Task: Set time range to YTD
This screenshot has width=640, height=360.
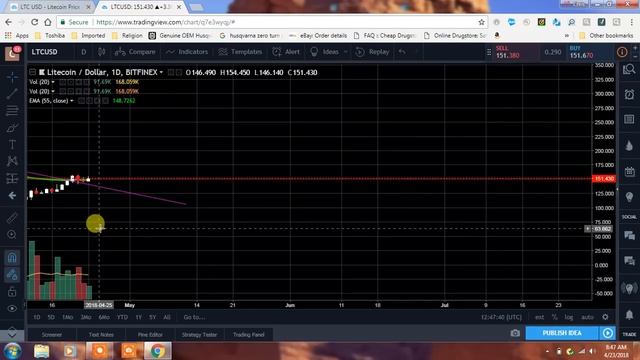Action: pyautogui.click(x=122, y=317)
